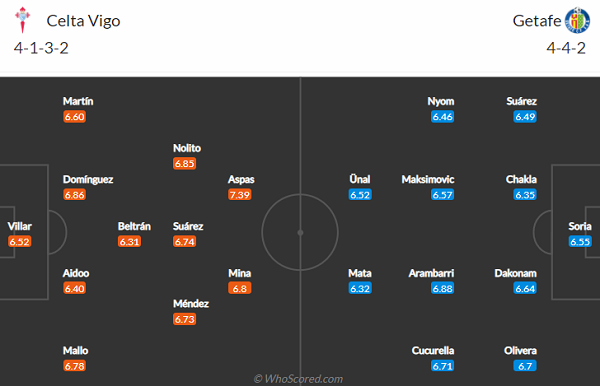600x386 pixels.
Task: Click Arambarri rating badge 6.88
Action: [442, 288]
